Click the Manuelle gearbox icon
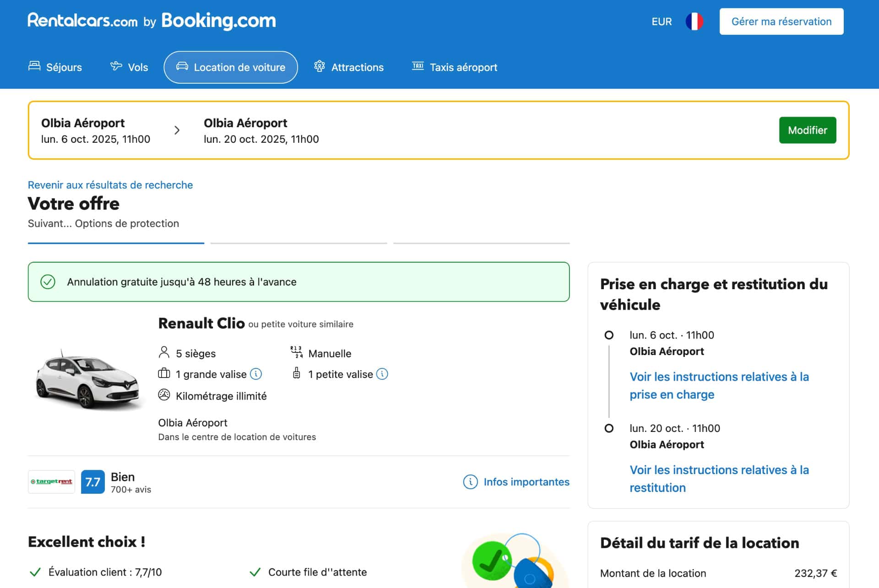The width and height of the screenshot is (879, 588). click(x=297, y=352)
